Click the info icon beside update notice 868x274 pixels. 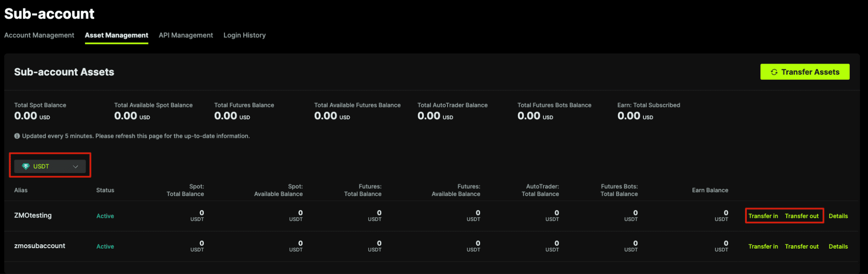(17, 136)
